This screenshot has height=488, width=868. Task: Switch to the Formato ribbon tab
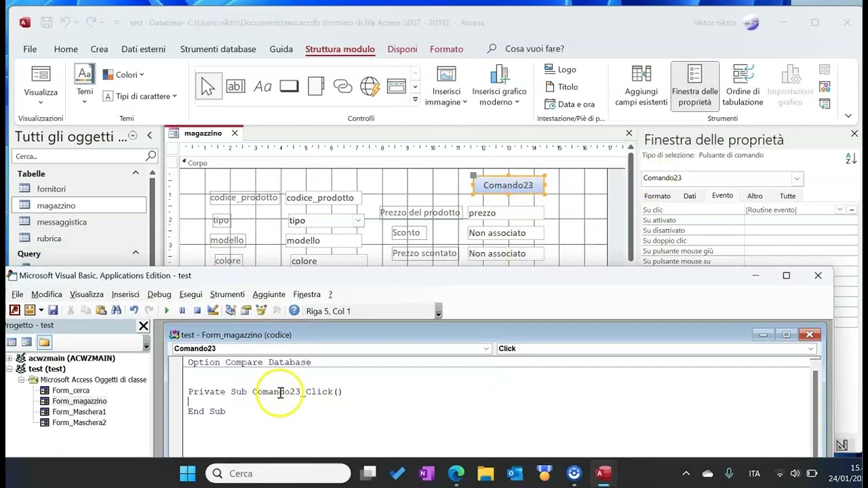[446, 49]
